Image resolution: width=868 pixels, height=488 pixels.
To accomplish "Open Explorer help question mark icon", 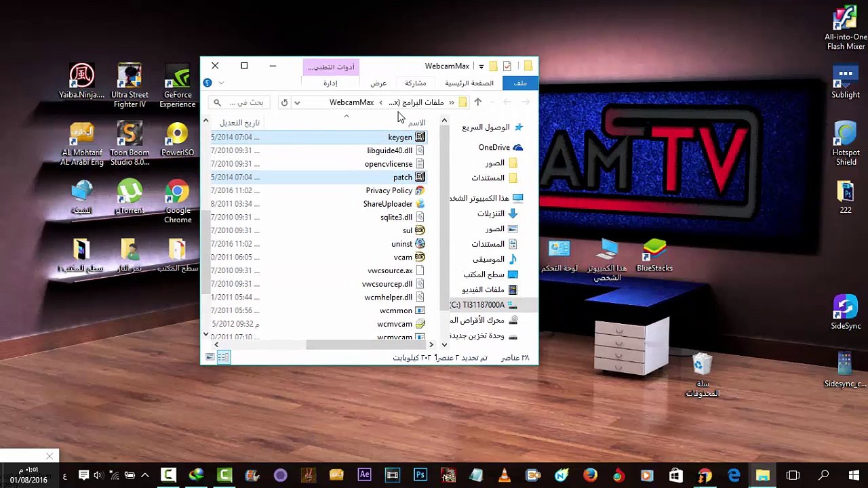I will tap(208, 83).
